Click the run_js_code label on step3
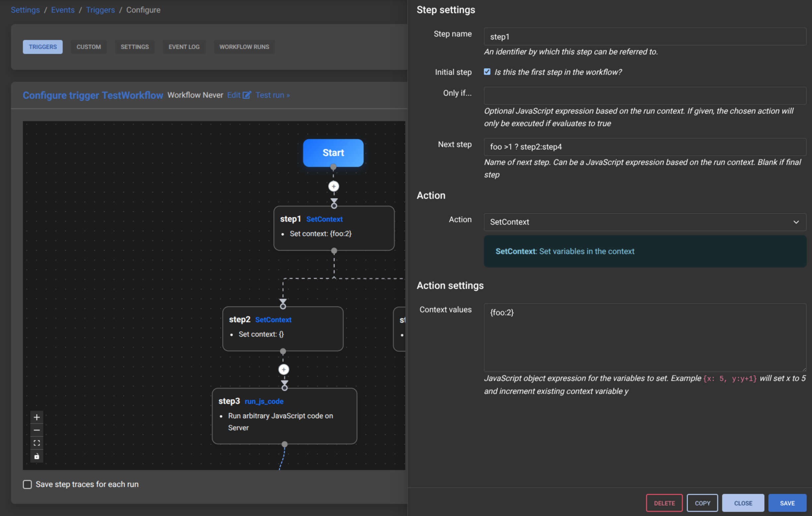 click(x=264, y=401)
